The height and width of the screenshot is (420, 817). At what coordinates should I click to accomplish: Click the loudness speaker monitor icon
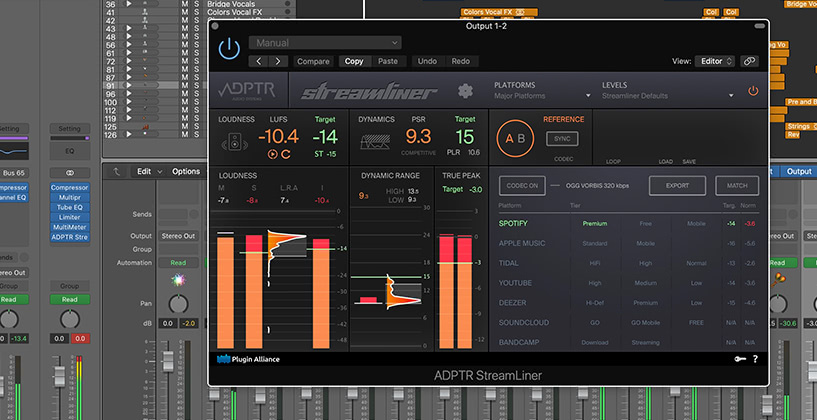[x=234, y=142]
